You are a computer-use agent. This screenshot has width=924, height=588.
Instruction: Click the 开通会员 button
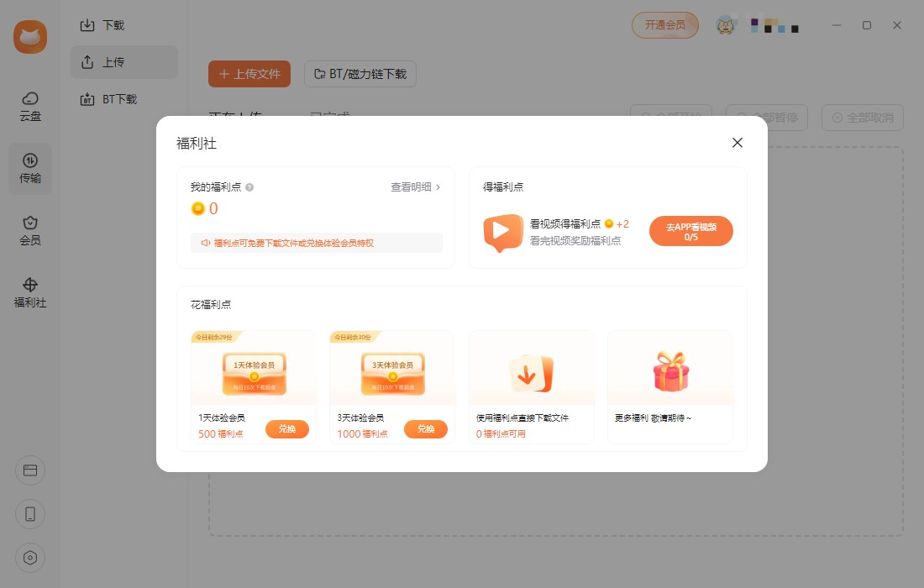[664, 24]
